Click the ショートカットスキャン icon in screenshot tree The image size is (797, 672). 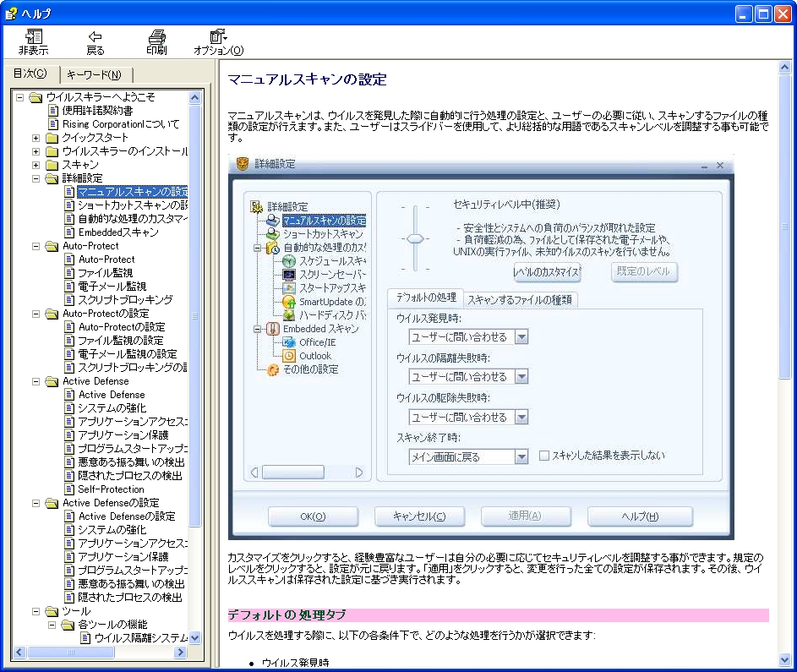[273, 234]
